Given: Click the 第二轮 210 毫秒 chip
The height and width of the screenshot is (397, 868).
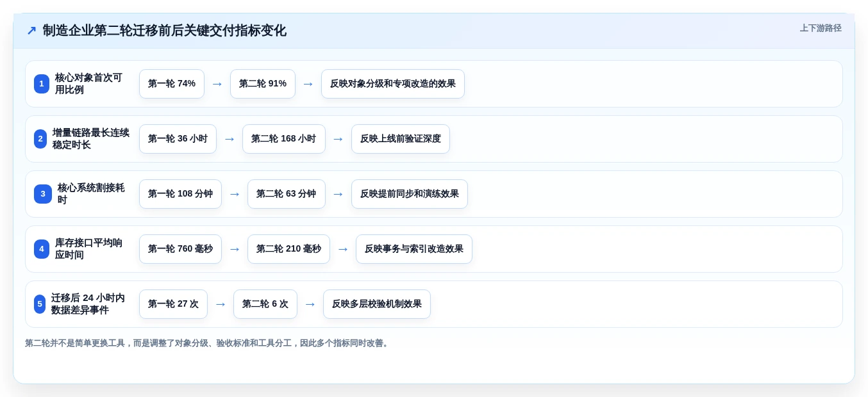Looking at the screenshot, I should (x=288, y=249).
